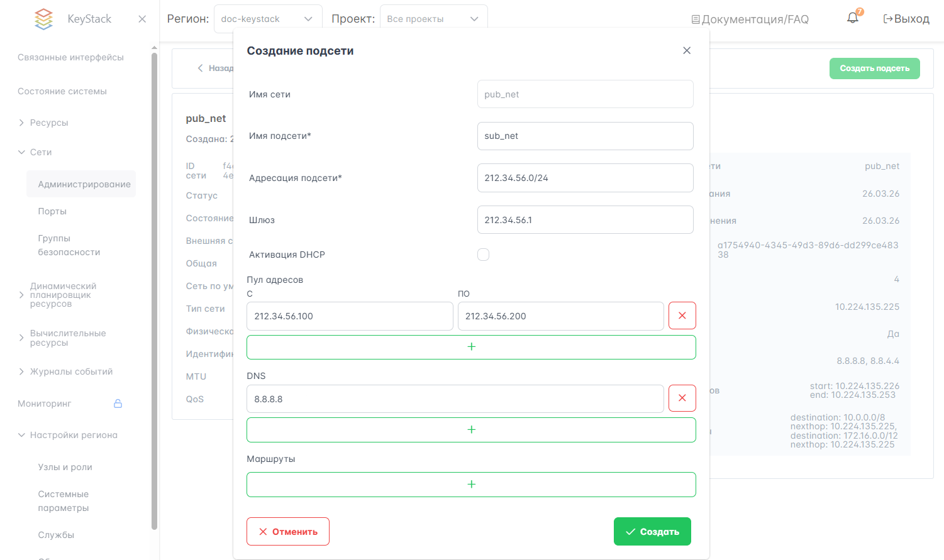Screen dimensions: 944x560
Task: Delete the 8.8.8.8 DNS entry
Action: (682, 398)
